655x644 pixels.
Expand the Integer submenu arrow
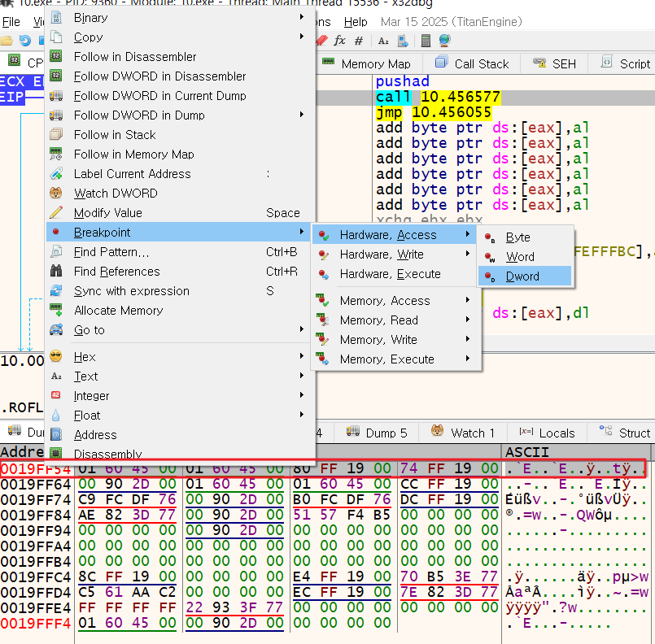[302, 395]
